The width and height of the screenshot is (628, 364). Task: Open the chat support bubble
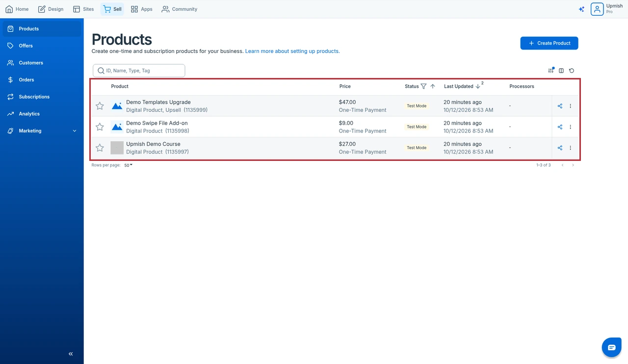click(611, 347)
